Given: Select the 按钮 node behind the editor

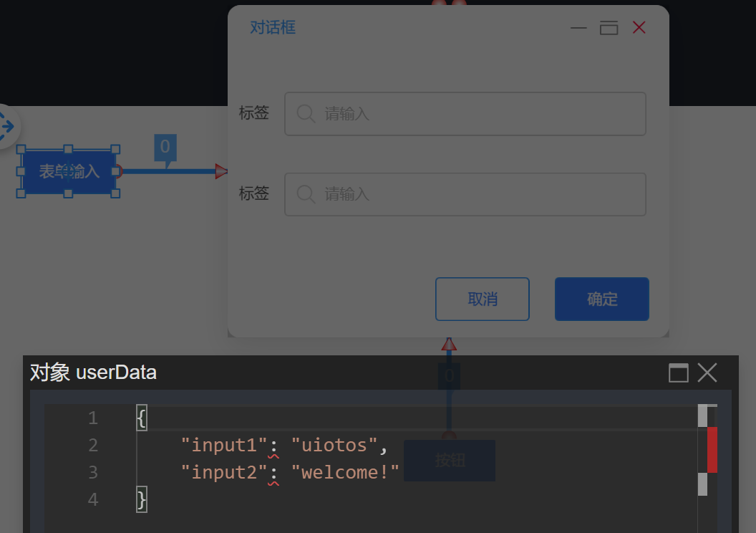Looking at the screenshot, I should click(450, 460).
